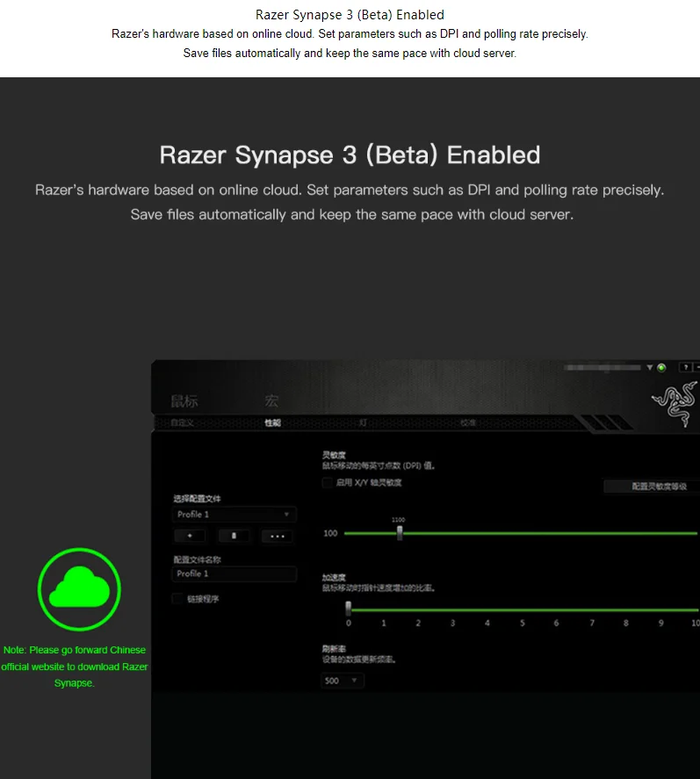The image size is (700, 779).
Task: Switch to the 宏 macro tab
Action: [x=271, y=400]
